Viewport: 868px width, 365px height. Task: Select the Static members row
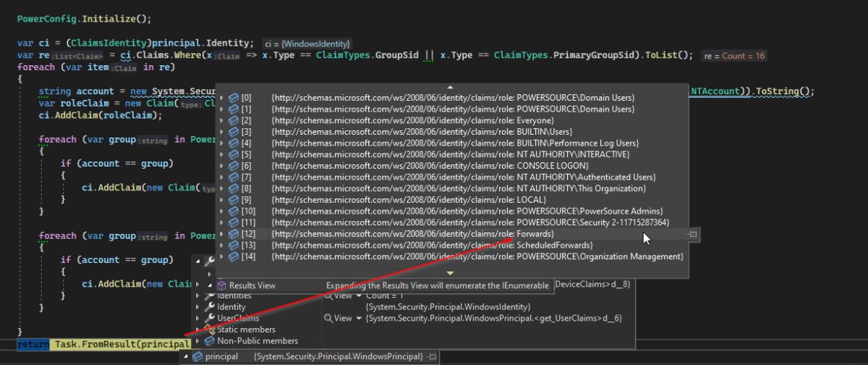(x=413, y=330)
